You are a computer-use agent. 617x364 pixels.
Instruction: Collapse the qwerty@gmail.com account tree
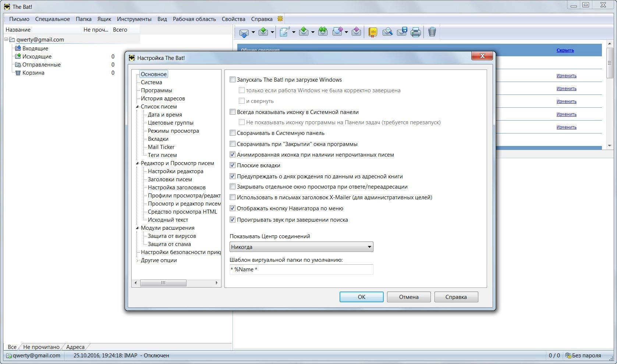coord(6,39)
